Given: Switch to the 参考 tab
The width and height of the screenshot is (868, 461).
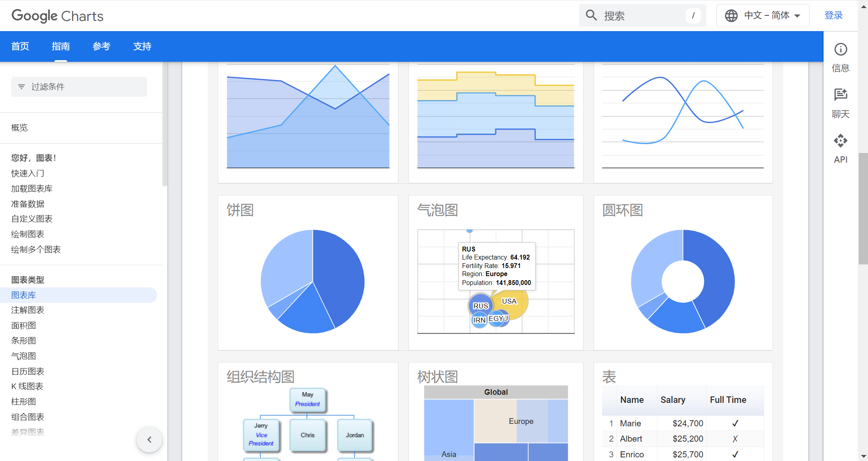Looking at the screenshot, I should point(101,46).
